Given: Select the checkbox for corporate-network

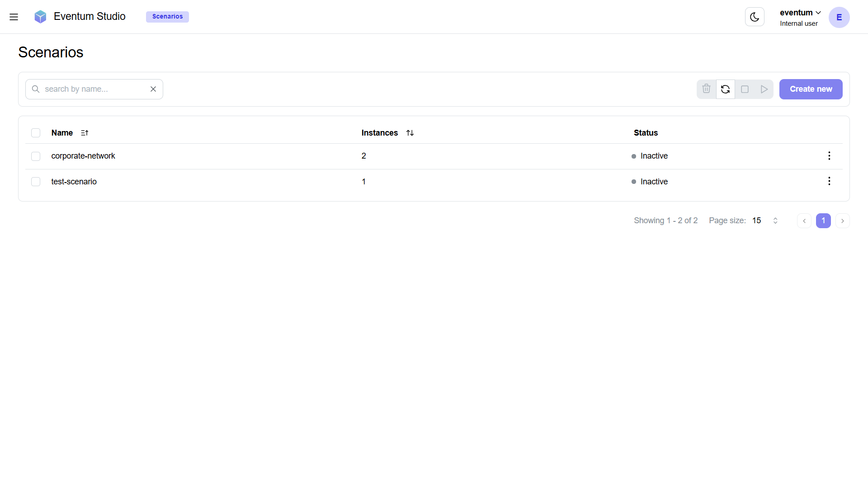Looking at the screenshot, I should [x=35, y=156].
